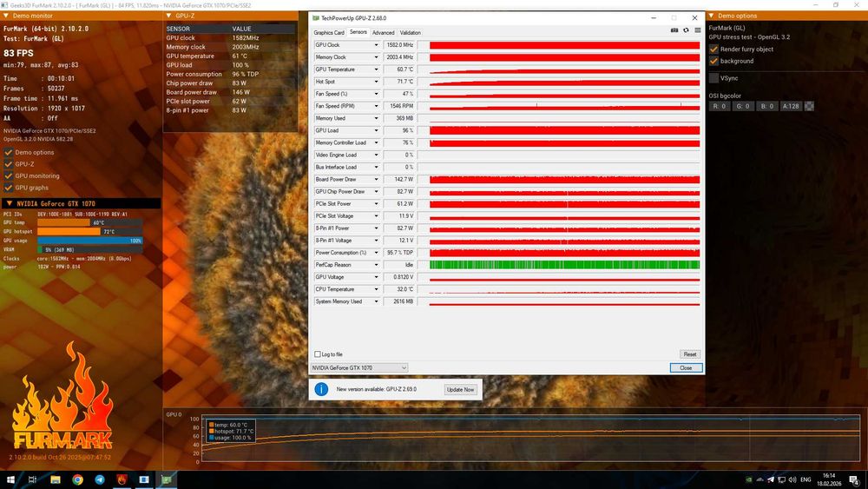Open the PerfCap Reason sensor dropdown

tap(376, 265)
